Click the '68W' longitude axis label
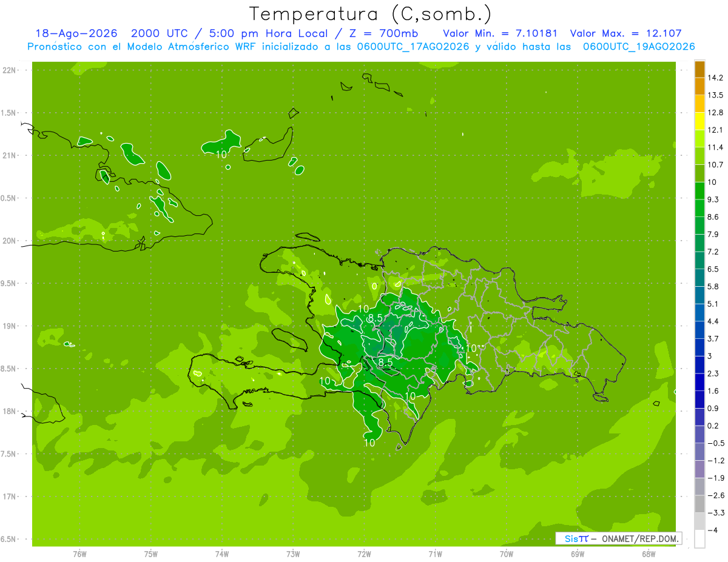Image resolution: width=728 pixels, height=562 pixels. click(x=649, y=554)
